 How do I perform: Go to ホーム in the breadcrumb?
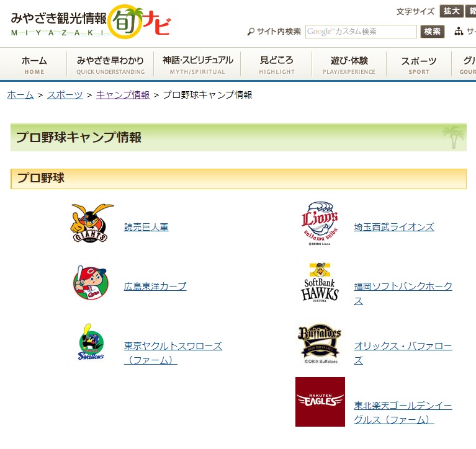click(x=20, y=95)
